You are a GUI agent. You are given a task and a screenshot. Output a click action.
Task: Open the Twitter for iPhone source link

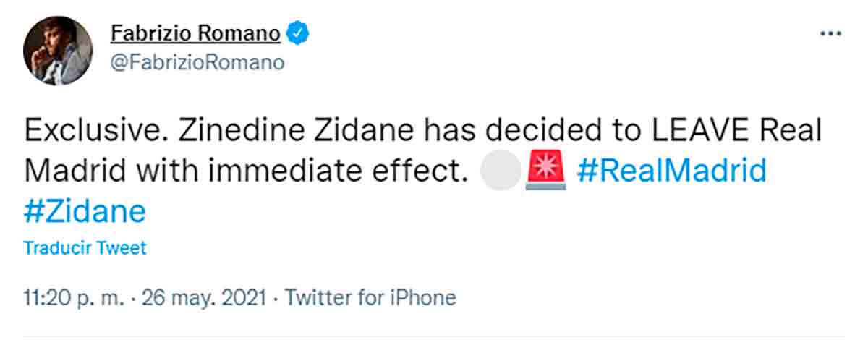click(x=370, y=297)
